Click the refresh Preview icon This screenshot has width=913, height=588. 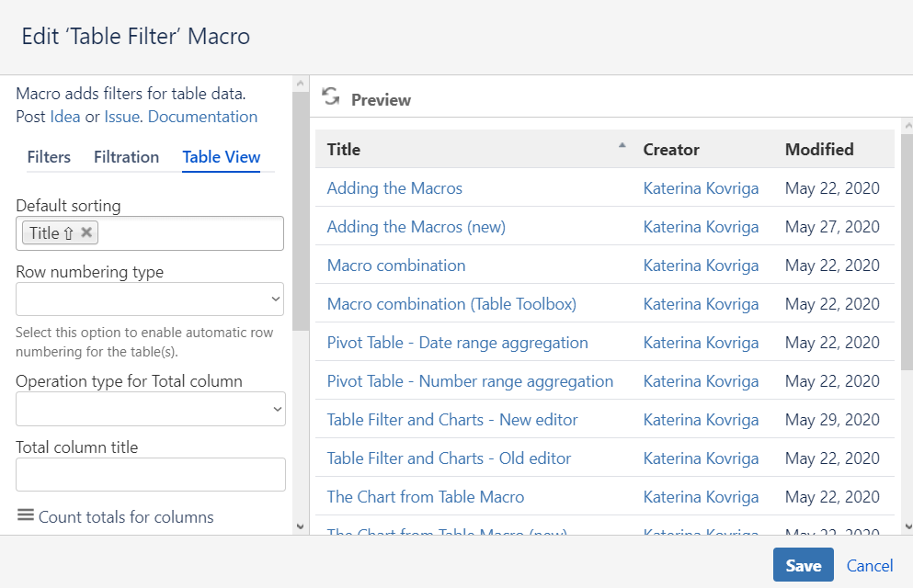[x=331, y=97]
